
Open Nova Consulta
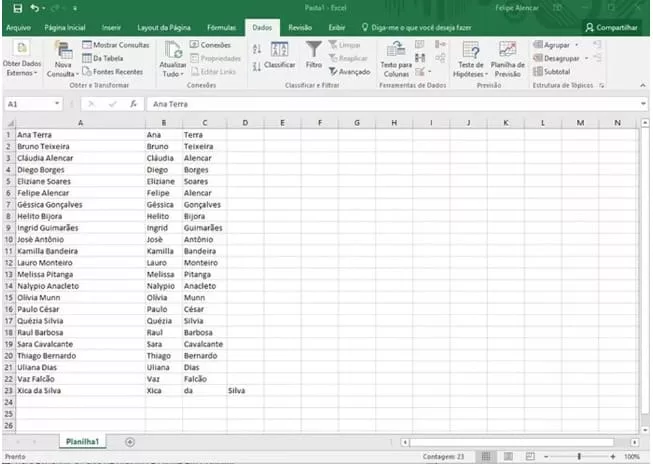click(x=62, y=59)
